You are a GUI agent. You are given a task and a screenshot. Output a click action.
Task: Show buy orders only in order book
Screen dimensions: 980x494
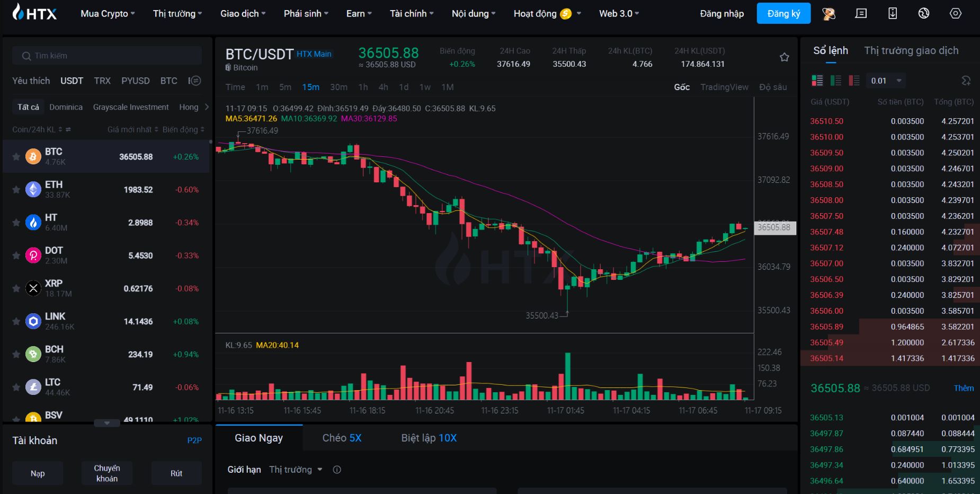point(836,81)
